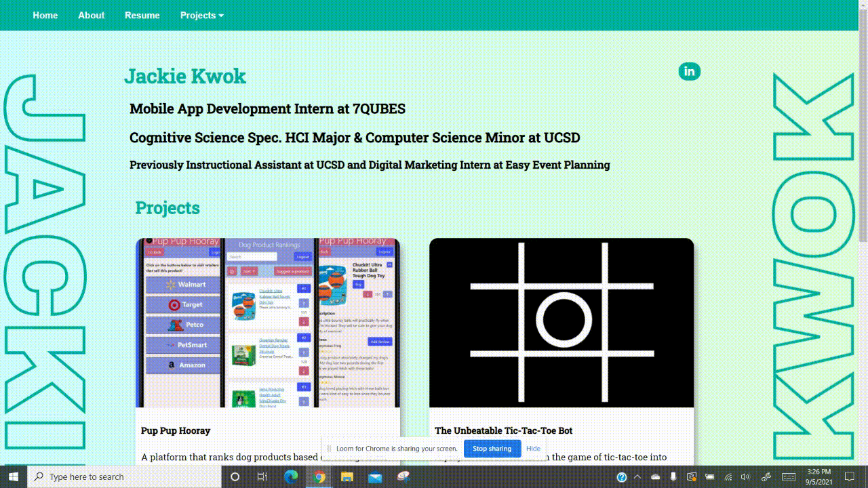Click the Projects section heading
Viewport: 868px width, 488px height.
[x=167, y=207]
